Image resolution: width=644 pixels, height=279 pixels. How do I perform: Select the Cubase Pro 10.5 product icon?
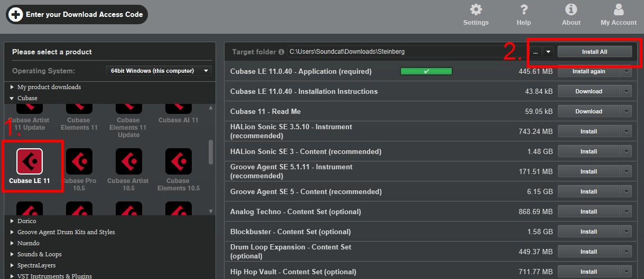[x=79, y=161]
